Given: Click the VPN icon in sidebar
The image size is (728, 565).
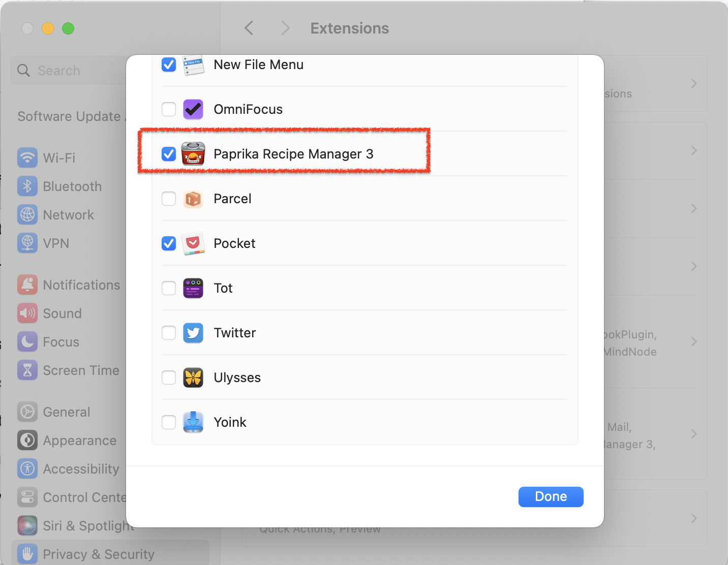Looking at the screenshot, I should pos(27,243).
